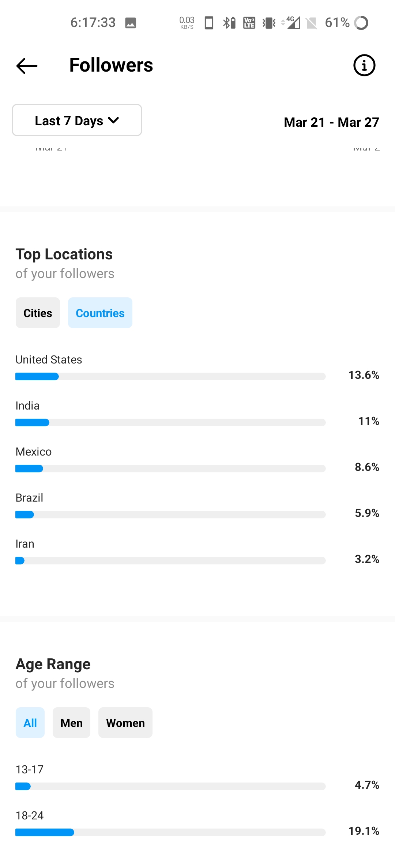The height and width of the screenshot is (868, 395).
Task: Select the All age range filter
Action: [x=30, y=723]
